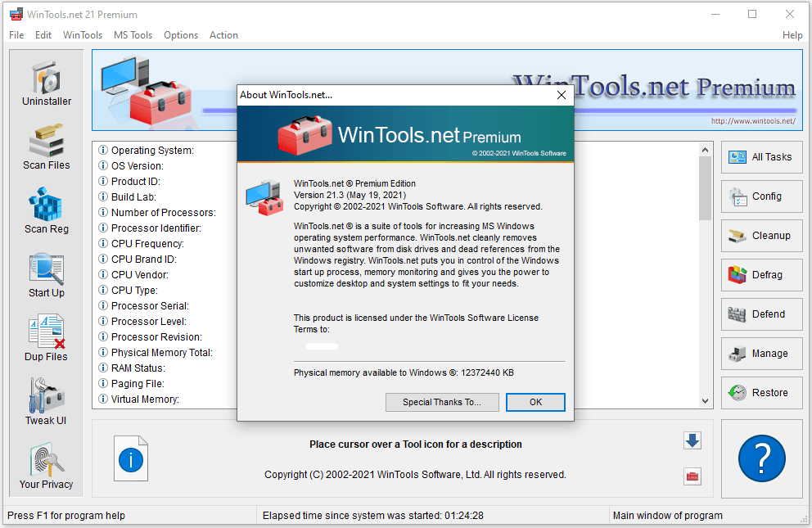
Task: Open the Start Up manager
Action: (x=47, y=275)
